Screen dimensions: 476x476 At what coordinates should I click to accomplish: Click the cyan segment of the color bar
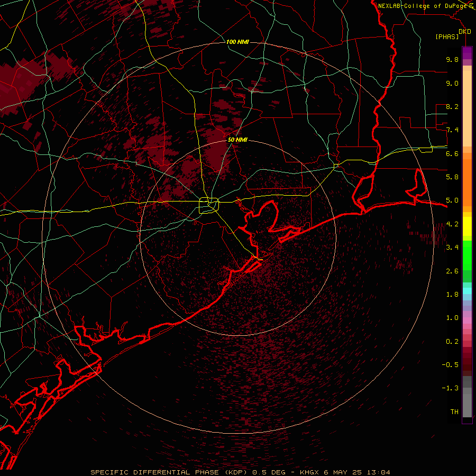(x=467, y=291)
